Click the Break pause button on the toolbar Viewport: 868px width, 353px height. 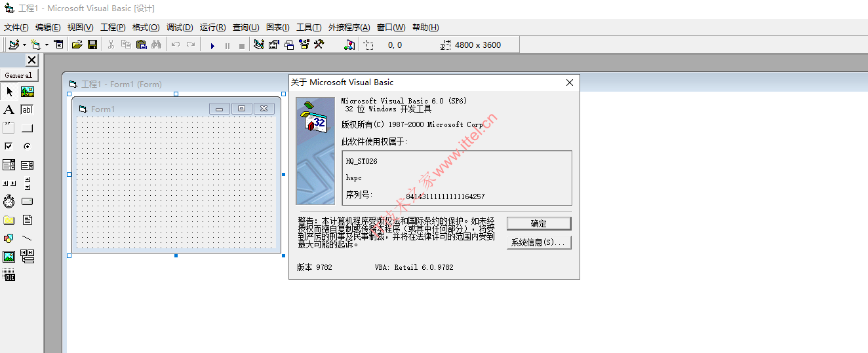tap(227, 45)
